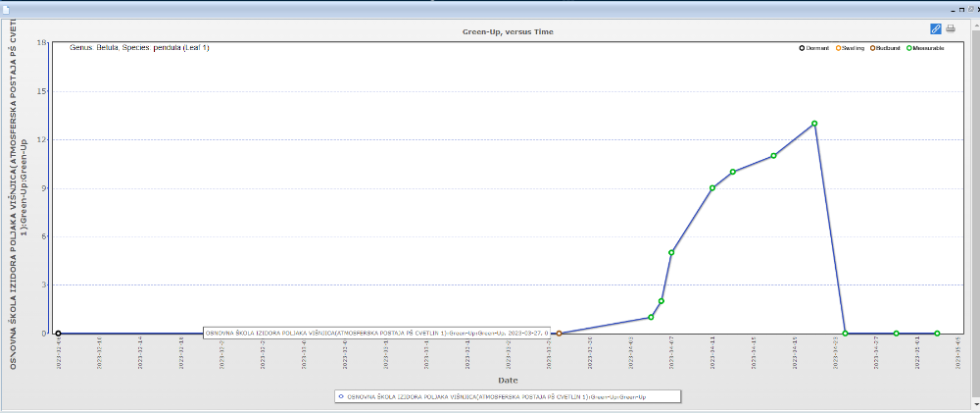Select the data point at value 10
980x413 pixels.
tap(732, 172)
